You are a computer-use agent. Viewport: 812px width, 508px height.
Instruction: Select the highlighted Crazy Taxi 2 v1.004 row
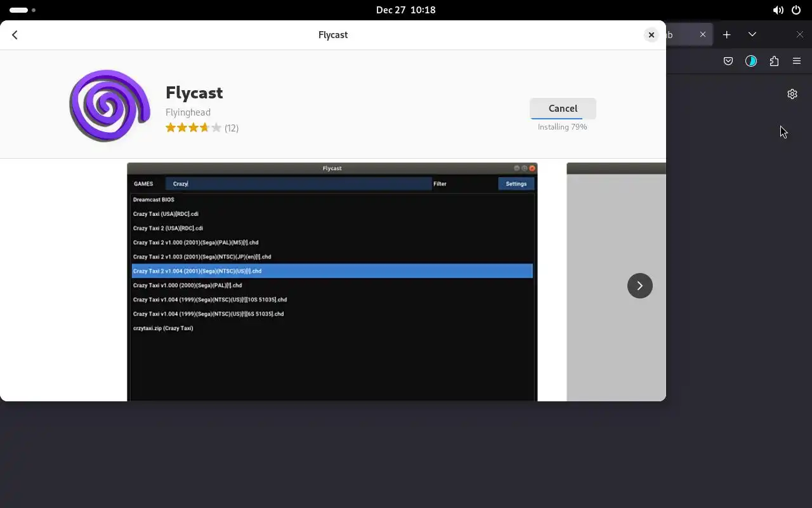(x=332, y=271)
